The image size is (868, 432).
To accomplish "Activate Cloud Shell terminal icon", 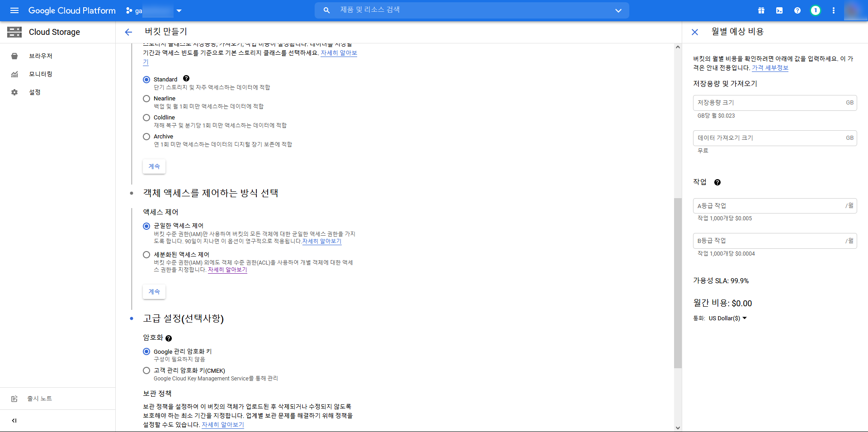I will pyautogui.click(x=779, y=10).
